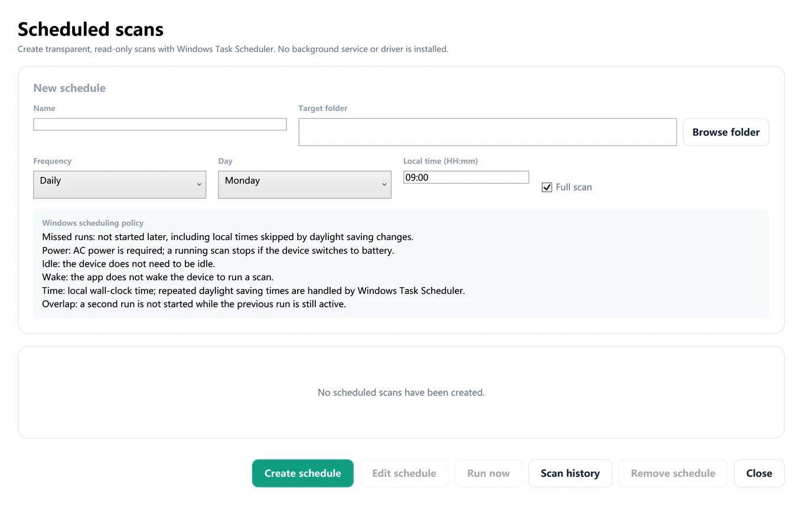The height and width of the screenshot is (531, 812).
Task: Click the New schedule section heading
Action: pyautogui.click(x=70, y=88)
